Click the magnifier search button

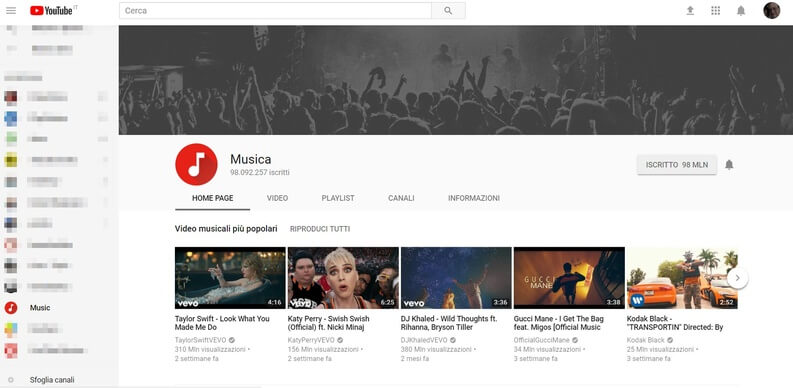448,11
